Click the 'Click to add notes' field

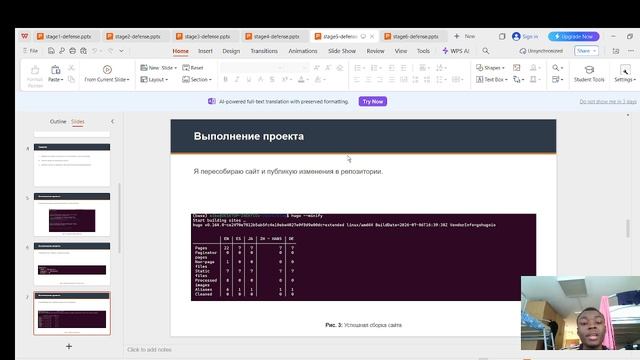click(x=149, y=349)
